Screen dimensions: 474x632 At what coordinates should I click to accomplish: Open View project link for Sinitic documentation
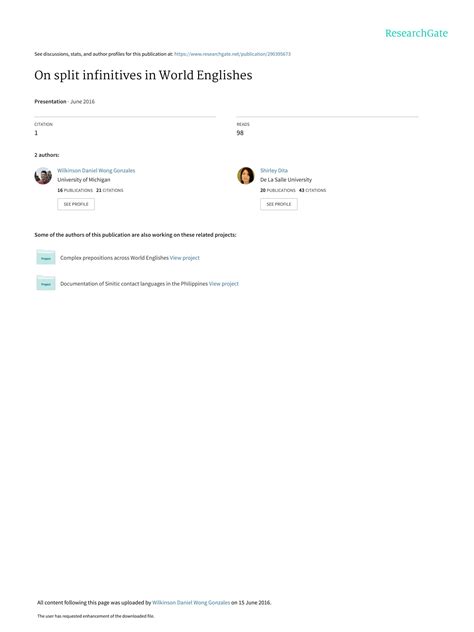pyautogui.click(x=224, y=284)
